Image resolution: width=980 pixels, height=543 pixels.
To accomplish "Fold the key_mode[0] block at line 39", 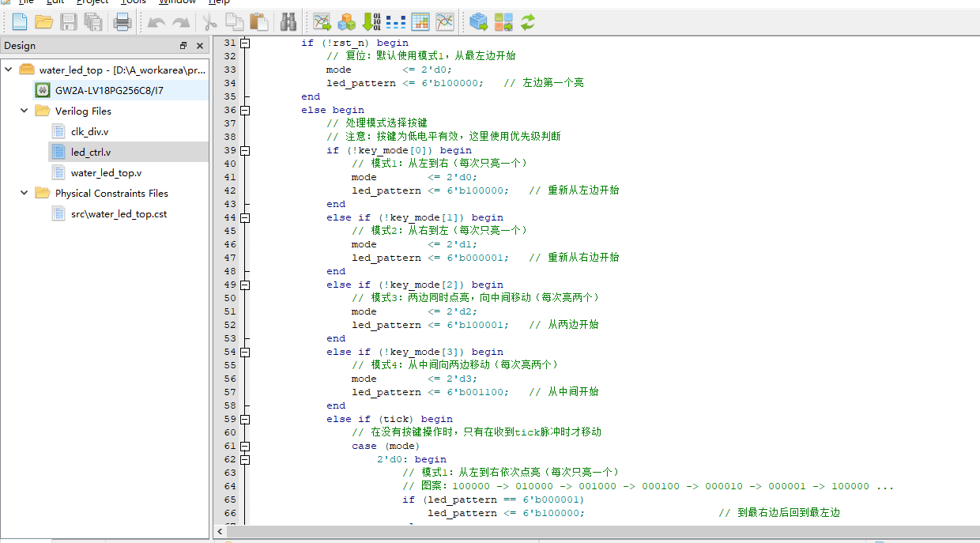I will click(x=245, y=150).
